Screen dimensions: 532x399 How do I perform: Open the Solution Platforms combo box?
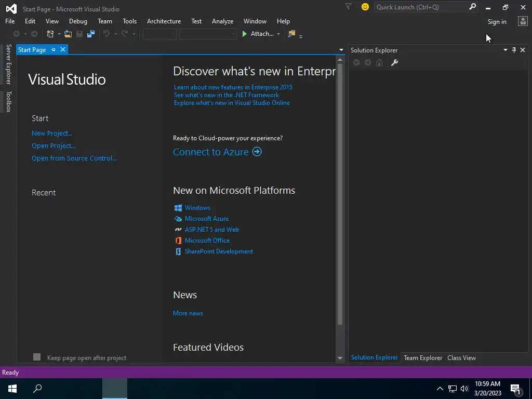pos(208,34)
